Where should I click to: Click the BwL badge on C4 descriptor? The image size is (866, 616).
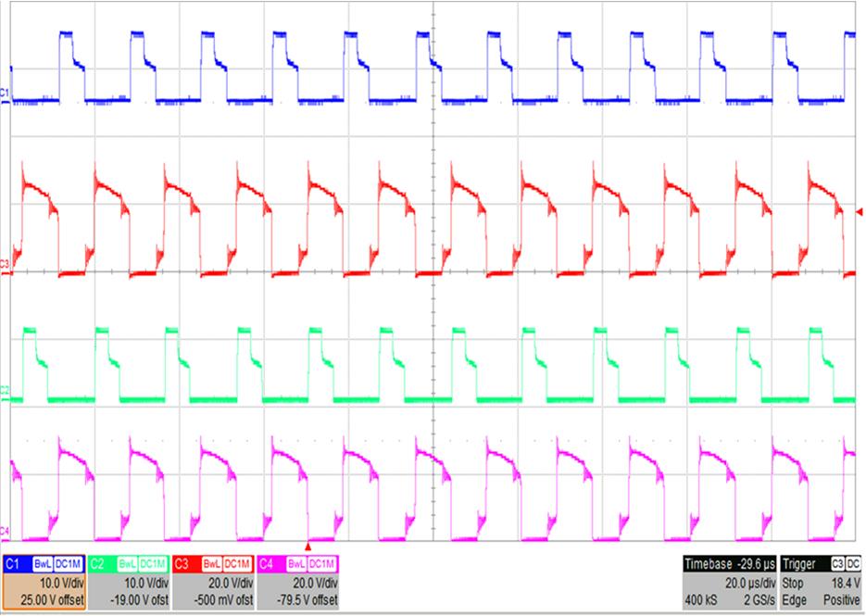point(296,563)
